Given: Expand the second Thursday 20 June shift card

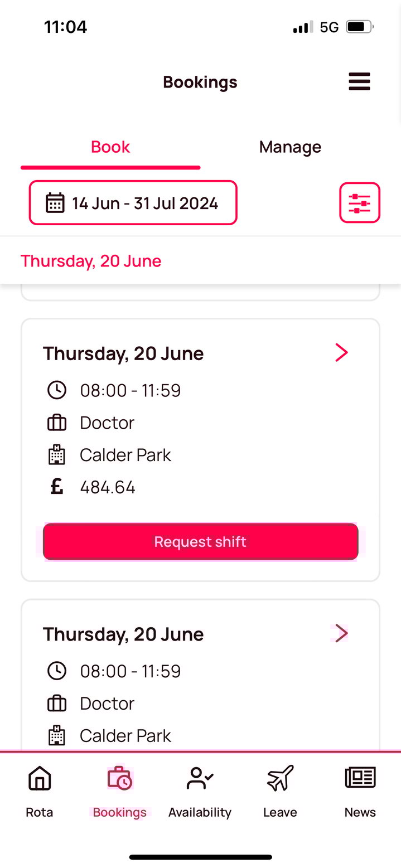Looking at the screenshot, I should tap(341, 633).
